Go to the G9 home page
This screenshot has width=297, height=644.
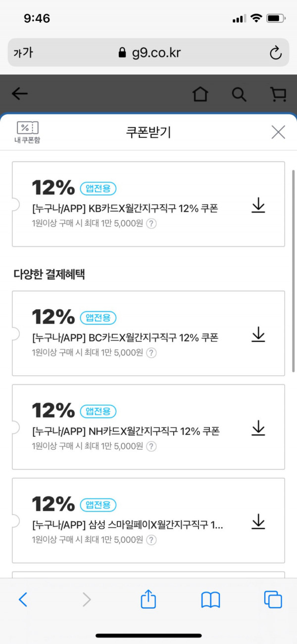tap(200, 94)
